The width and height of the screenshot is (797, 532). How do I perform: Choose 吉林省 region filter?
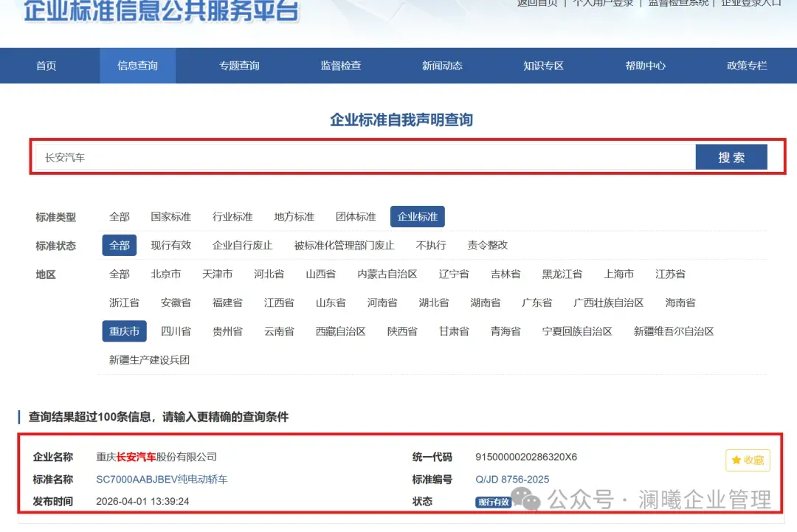[506, 274]
